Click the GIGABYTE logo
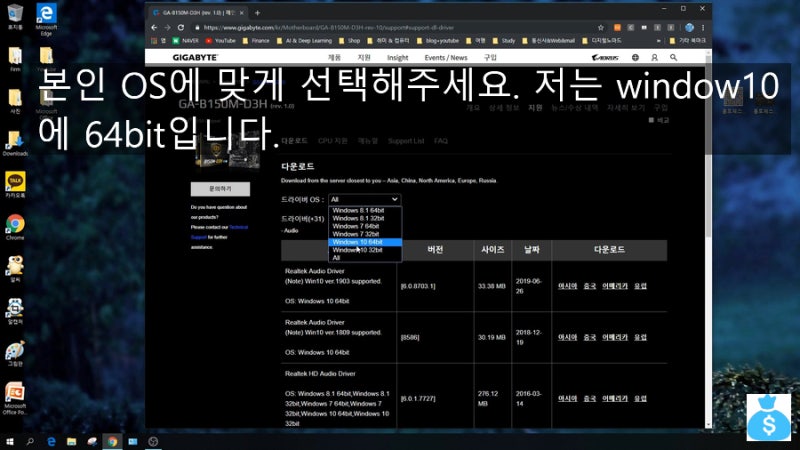The image size is (800, 450). [x=195, y=58]
